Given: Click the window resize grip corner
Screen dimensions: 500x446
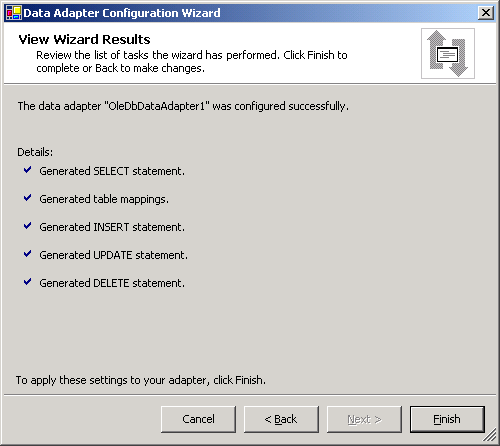Looking at the screenshot, I should tap(489, 435).
